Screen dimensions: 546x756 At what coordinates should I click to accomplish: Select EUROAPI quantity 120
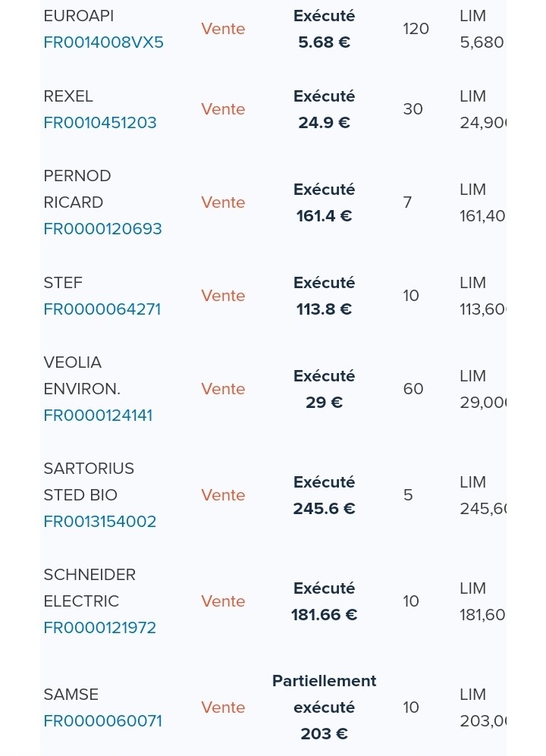[x=416, y=29]
